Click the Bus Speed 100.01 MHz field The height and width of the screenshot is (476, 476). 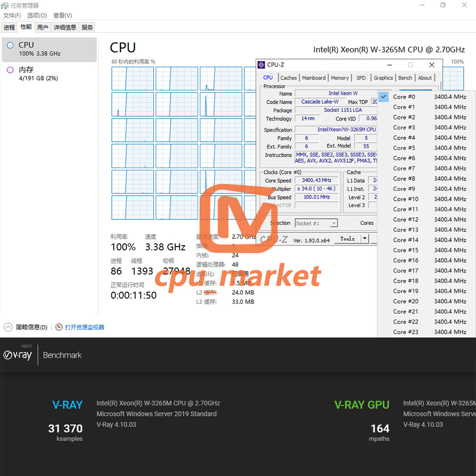(317, 197)
